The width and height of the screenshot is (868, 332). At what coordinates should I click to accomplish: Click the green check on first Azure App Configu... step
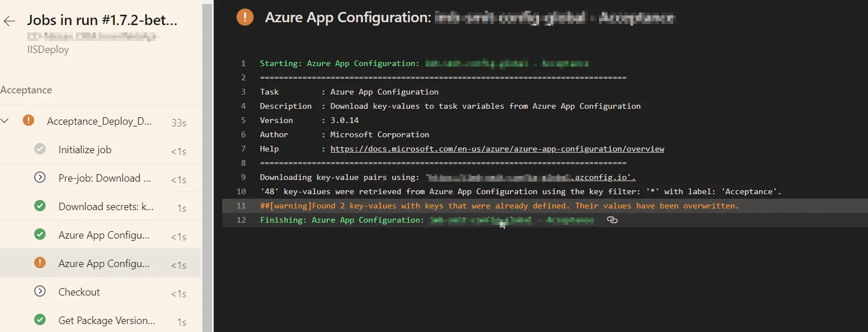40,235
